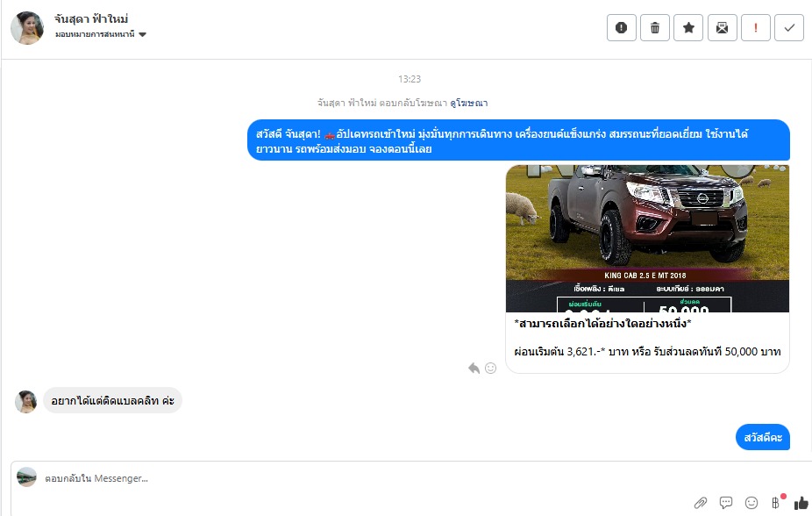
Task: Open the emoji picker in composer
Action: [x=751, y=503]
